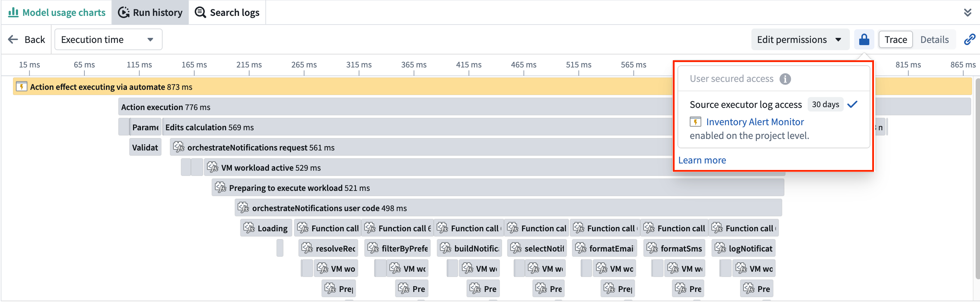Click the function icon on selectNotif span

[516, 248]
